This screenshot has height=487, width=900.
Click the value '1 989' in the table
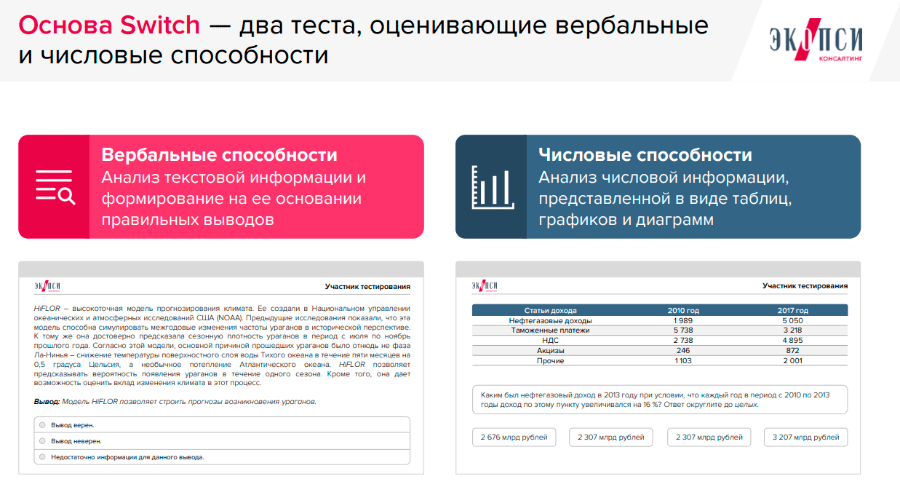point(683,320)
